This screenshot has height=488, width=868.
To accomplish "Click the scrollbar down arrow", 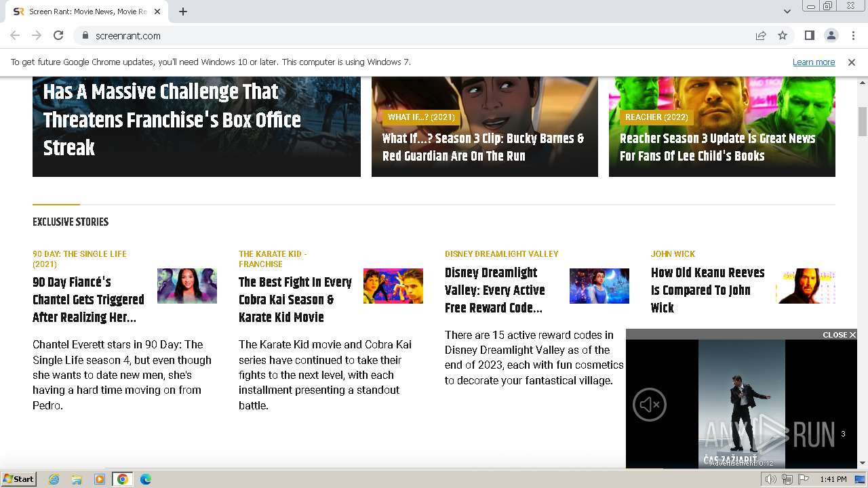I will tap(863, 463).
